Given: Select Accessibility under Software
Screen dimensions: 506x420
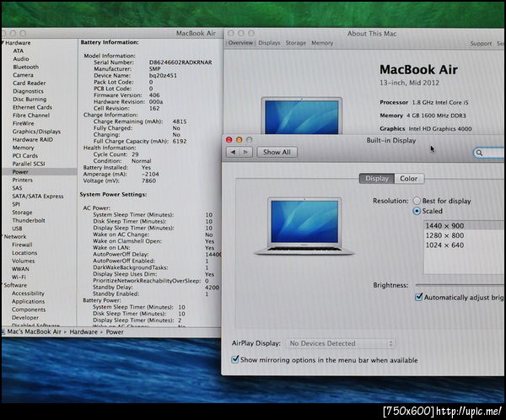Looking at the screenshot, I should [28, 293].
